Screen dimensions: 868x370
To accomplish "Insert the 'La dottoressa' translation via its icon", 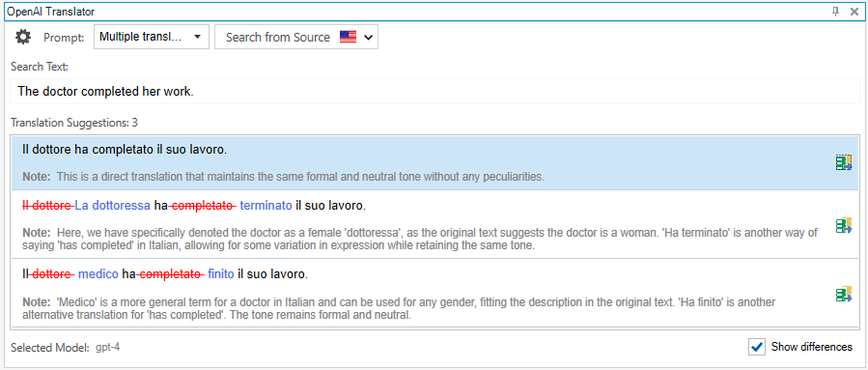I will (x=844, y=225).
